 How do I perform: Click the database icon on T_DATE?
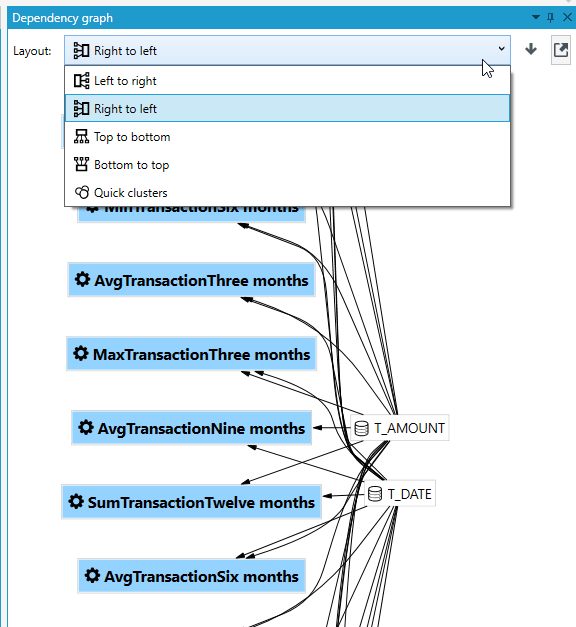(x=375, y=494)
